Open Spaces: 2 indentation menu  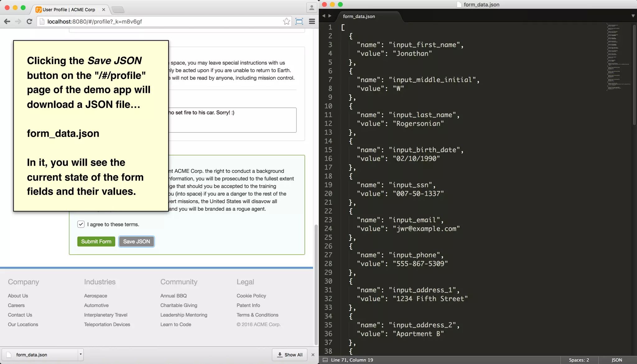579,360
